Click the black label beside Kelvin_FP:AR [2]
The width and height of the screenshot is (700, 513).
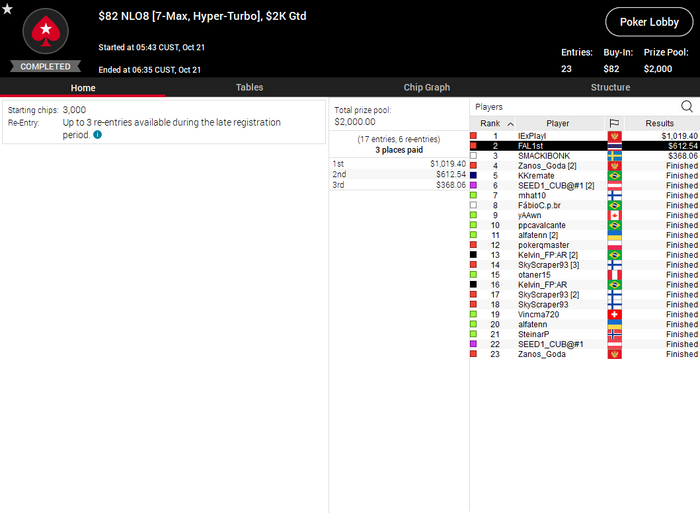tap(473, 255)
